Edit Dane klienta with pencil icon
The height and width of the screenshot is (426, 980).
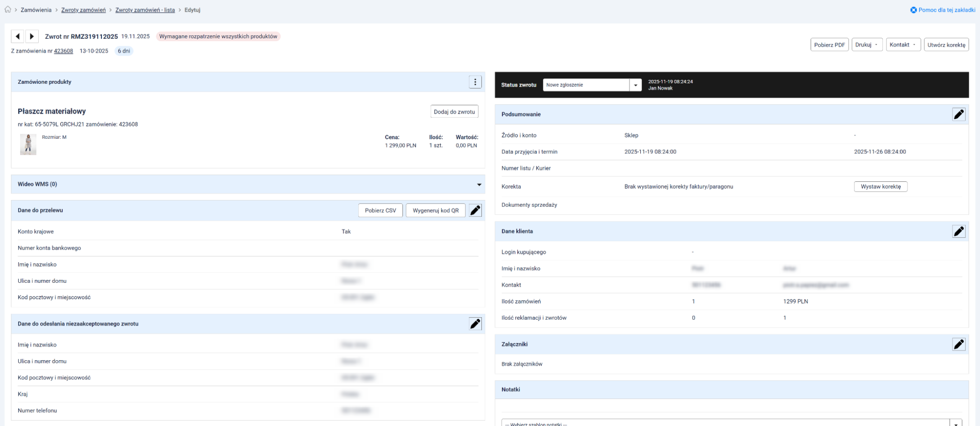point(958,231)
